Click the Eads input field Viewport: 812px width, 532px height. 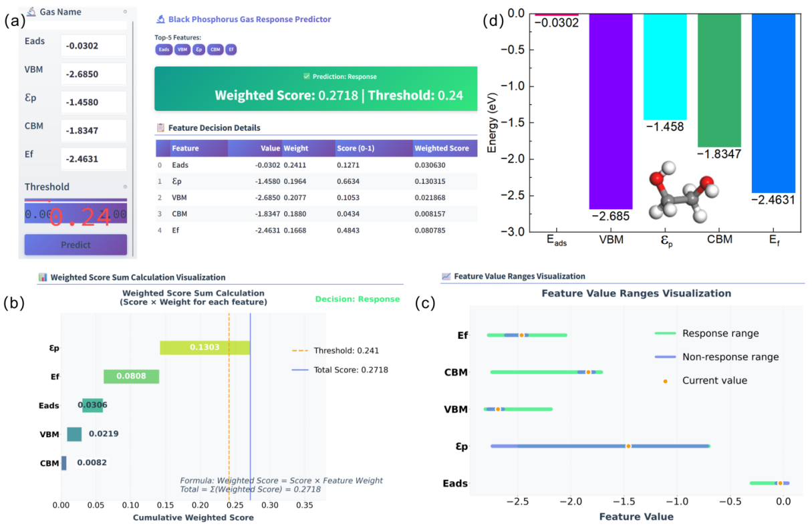pos(93,46)
